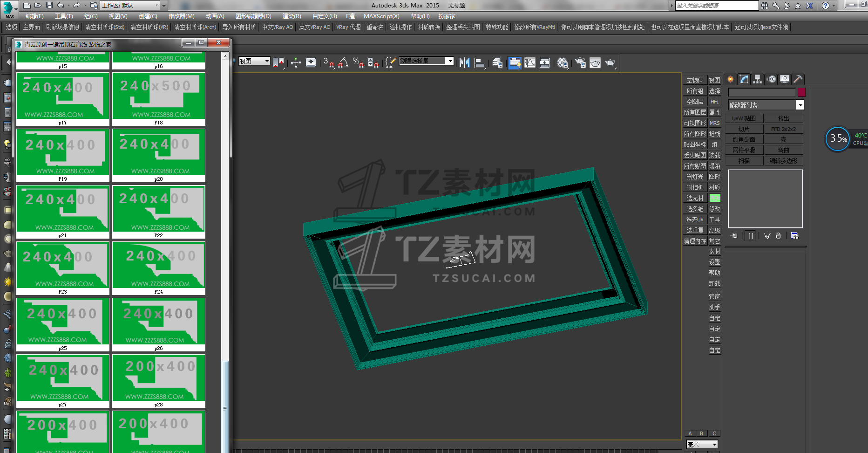The height and width of the screenshot is (453, 868).
Task: Open the 创建选择集 selection set dropdown
Action: click(x=449, y=61)
